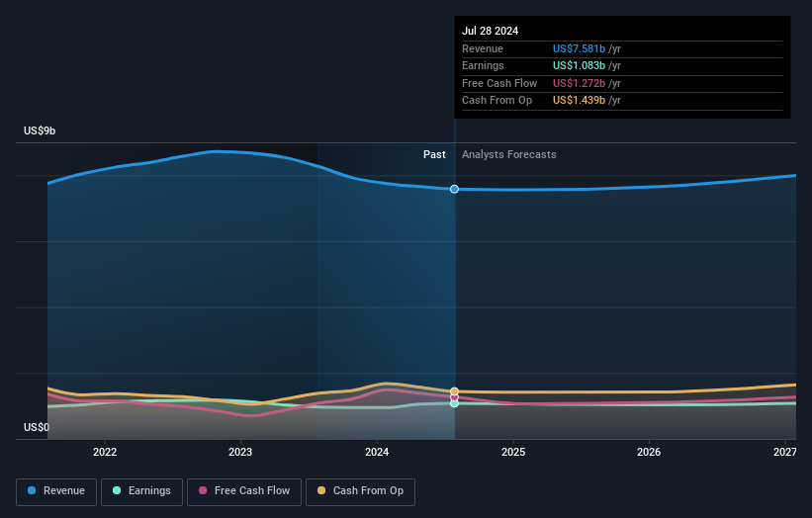Click the Revenue row label in tooltip

coord(483,48)
